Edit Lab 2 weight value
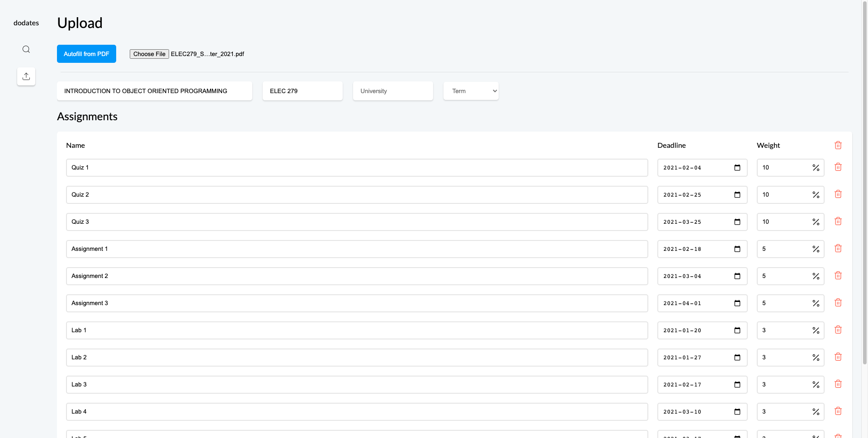 coord(791,358)
